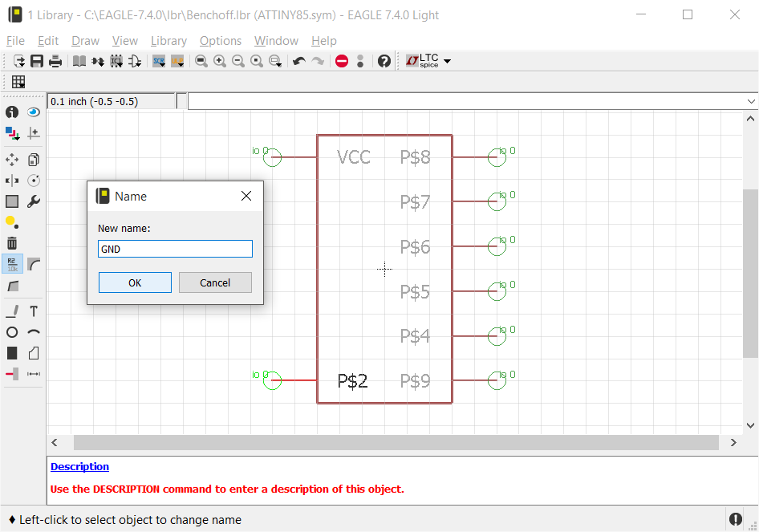Open the Help question mark icon
The height and width of the screenshot is (532, 759).
[x=384, y=61]
